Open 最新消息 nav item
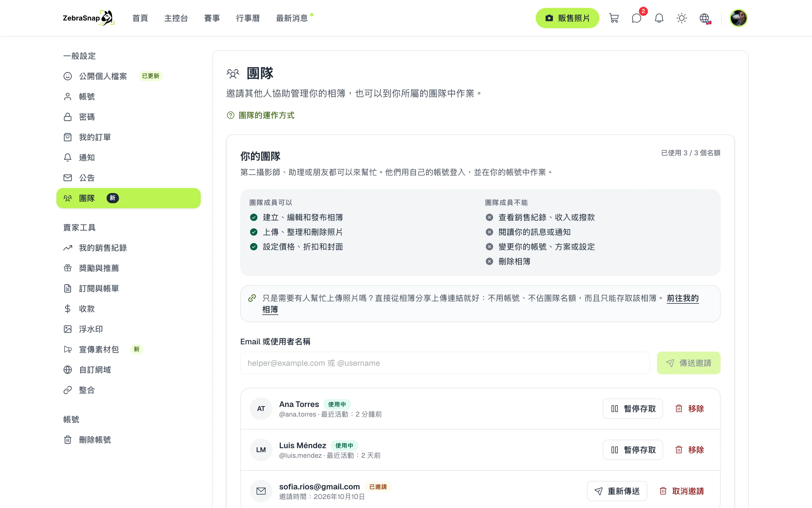Screen dimensions: 812x508 (292, 18)
